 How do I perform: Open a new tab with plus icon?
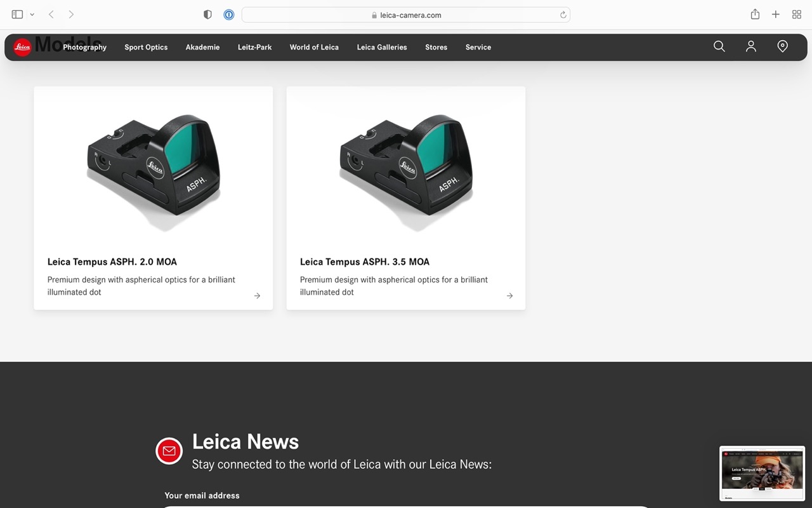(776, 15)
